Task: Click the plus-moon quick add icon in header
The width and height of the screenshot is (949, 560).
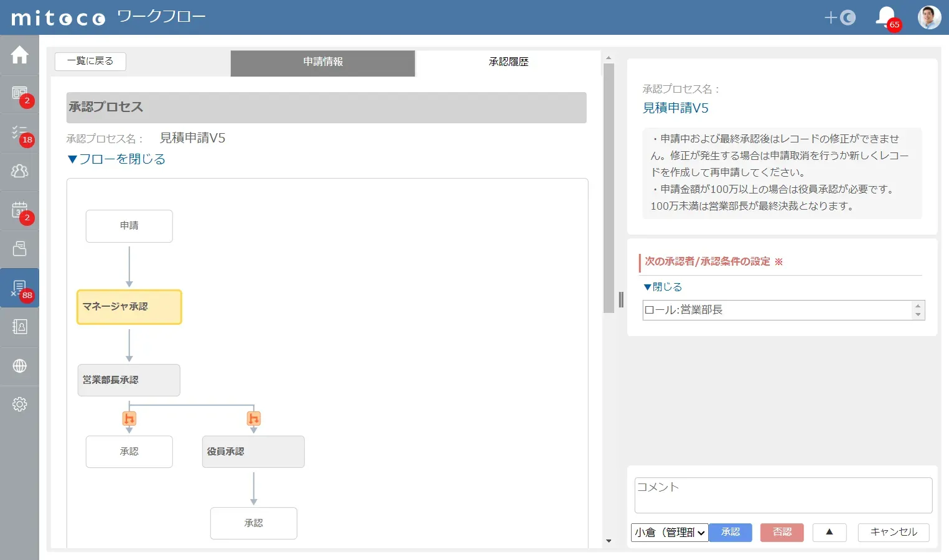Action: [x=839, y=17]
